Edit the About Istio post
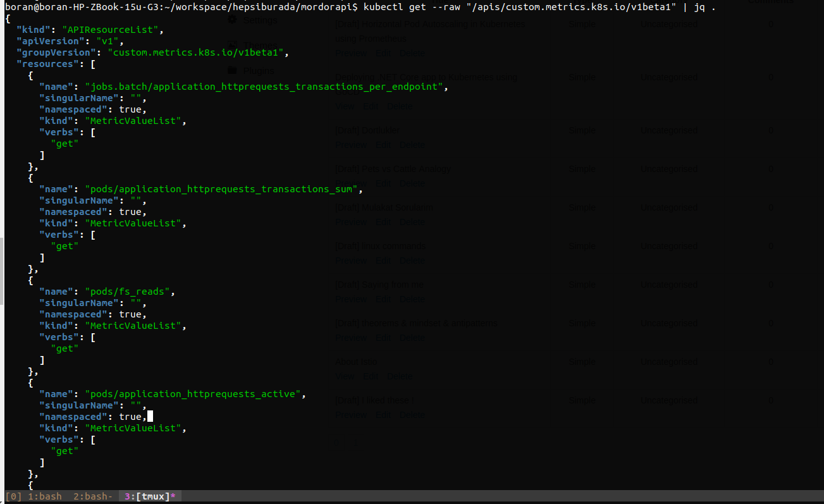This screenshot has height=504, width=824. tap(371, 376)
